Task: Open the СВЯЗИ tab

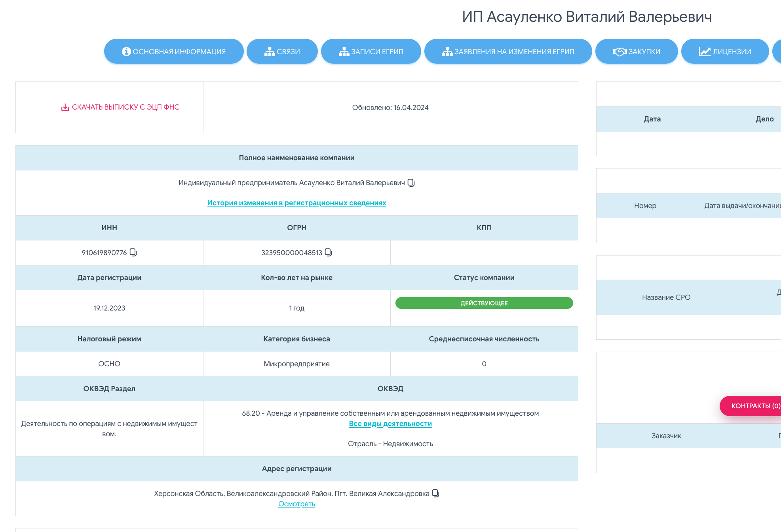Action: click(282, 51)
